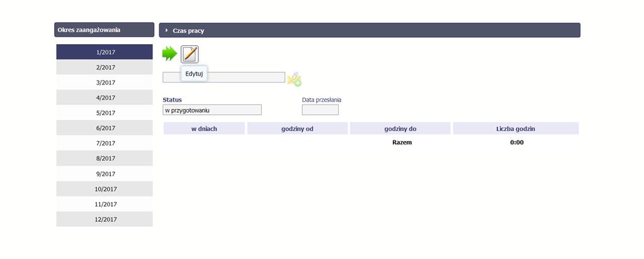Select the 11/2017 period
This screenshot has width=644, height=259.
point(105,204)
